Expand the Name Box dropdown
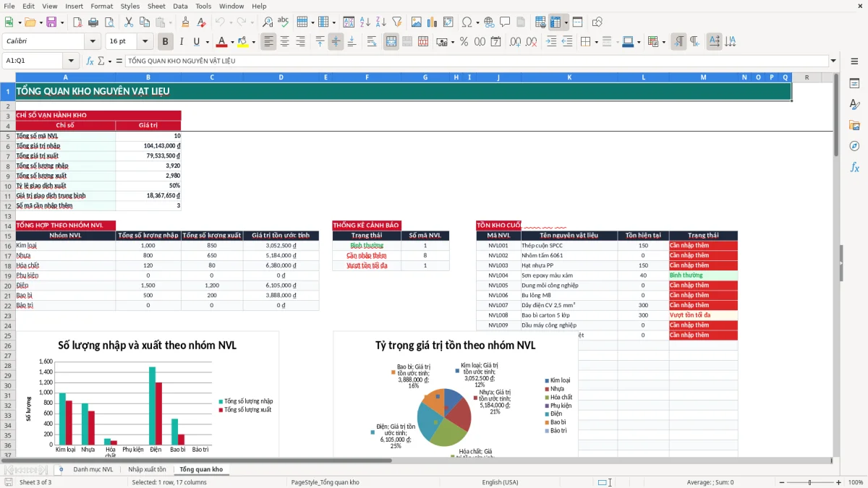This screenshot has height=488, width=868. coord(71,61)
